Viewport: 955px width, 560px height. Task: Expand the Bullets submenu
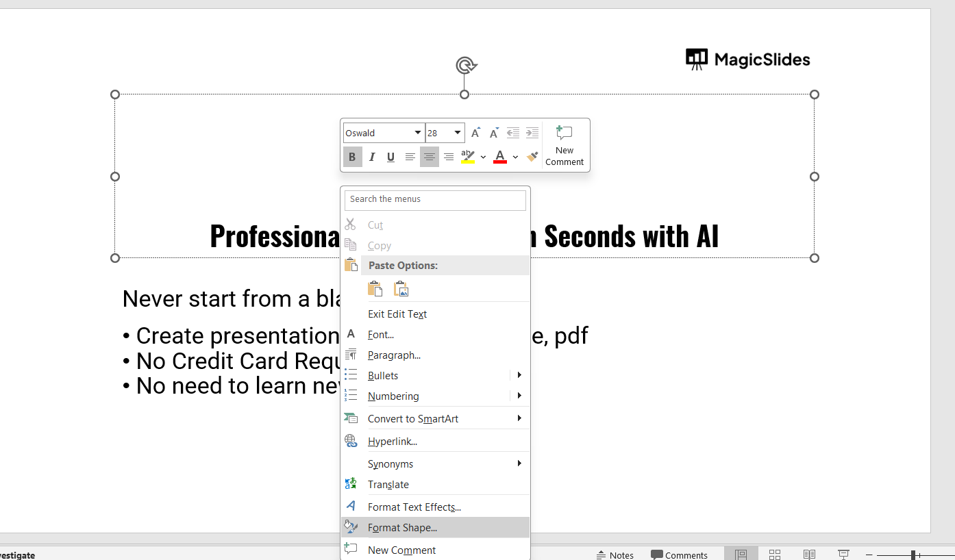click(x=519, y=375)
